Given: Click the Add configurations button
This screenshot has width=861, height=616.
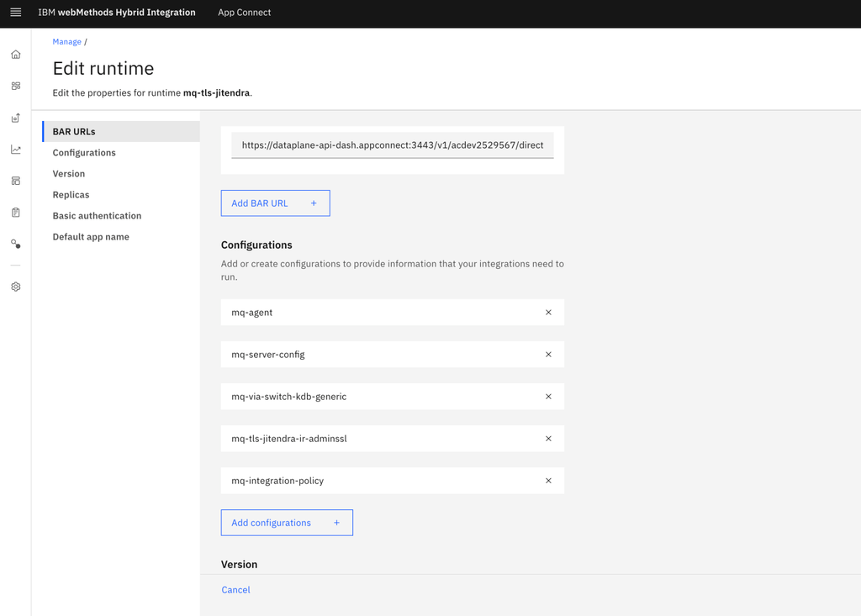Looking at the screenshot, I should coord(287,523).
